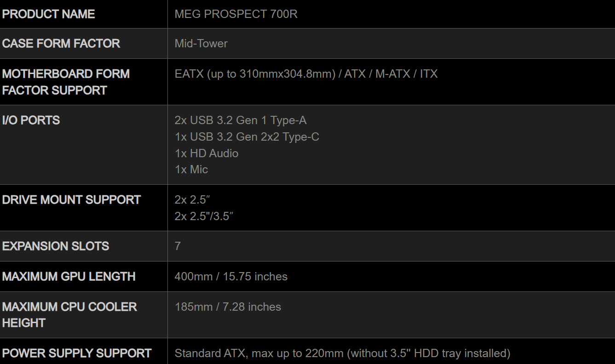
Task: Select the USB 3.2 Gen 2x2 Type-C line
Action: pyautogui.click(x=247, y=136)
